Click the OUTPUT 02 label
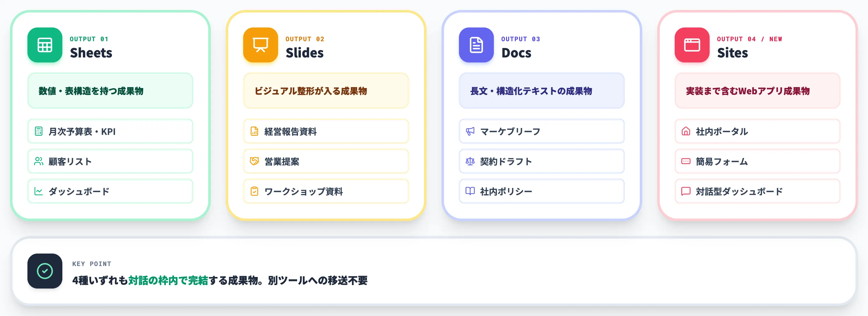The height and width of the screenshot is (316, 868). click(305, 39)
